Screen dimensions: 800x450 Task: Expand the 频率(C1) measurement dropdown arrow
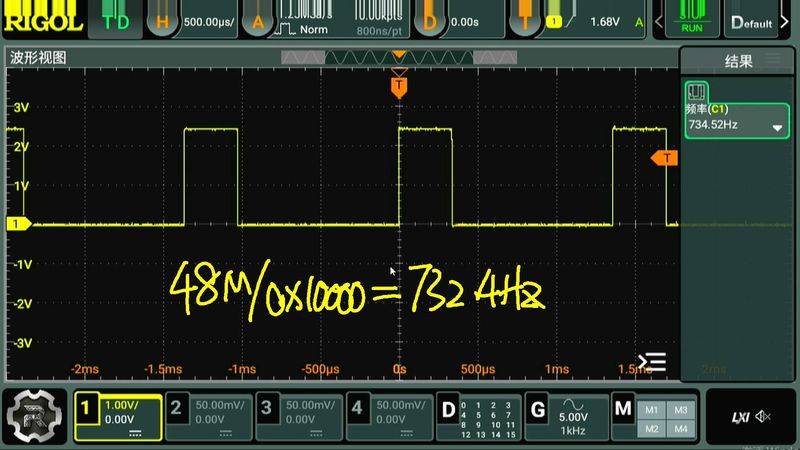[x=777, y=128]
